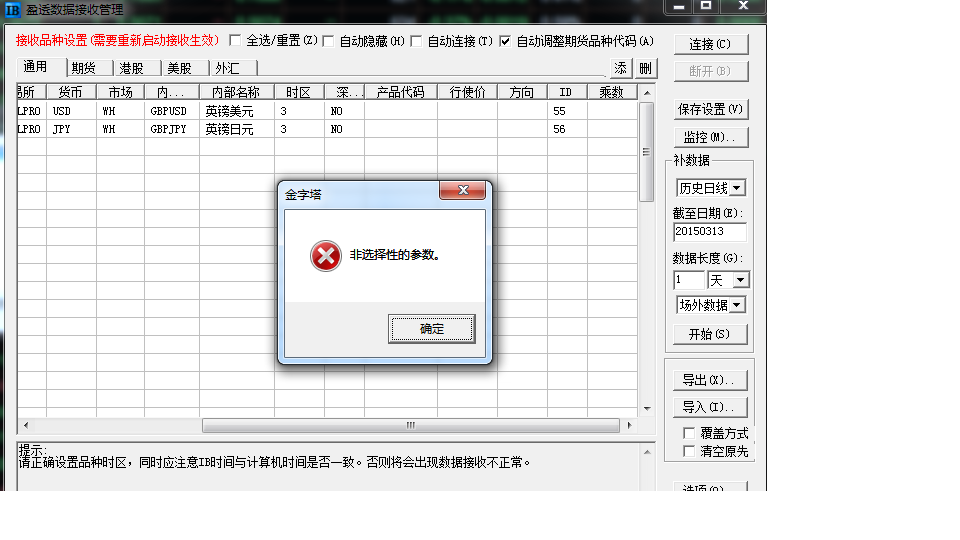Viewport: 960px width, 540px height.
Task: Switch to the 外汇 tab
Action: pos(233,68)
